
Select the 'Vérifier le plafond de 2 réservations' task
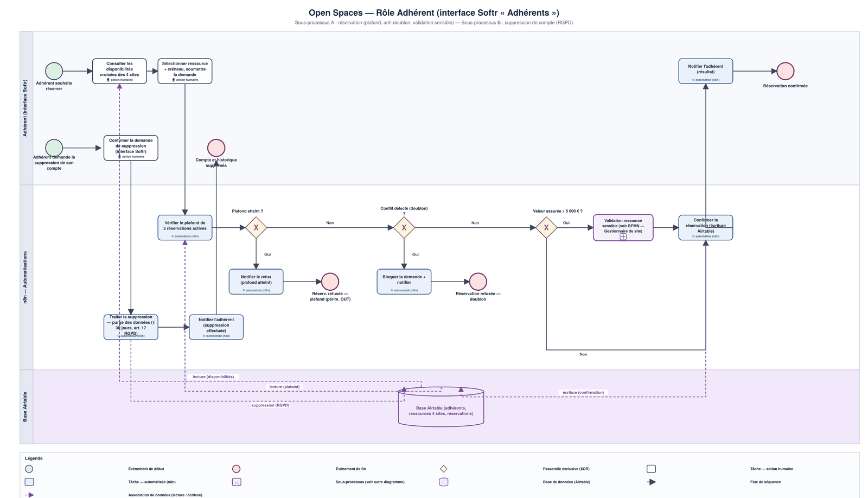pyautogui.click(x=185, y=228)
